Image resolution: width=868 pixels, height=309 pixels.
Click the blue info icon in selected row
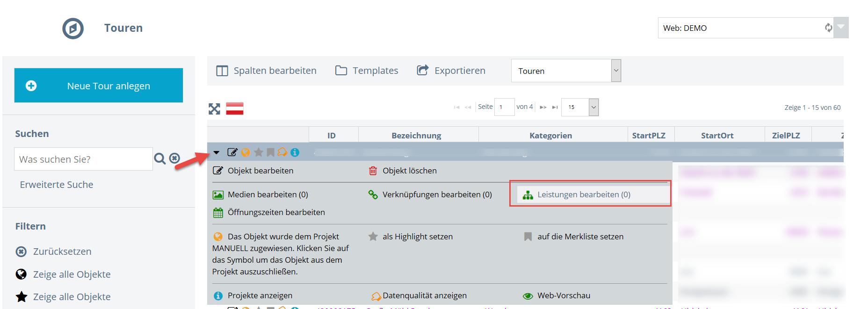click(x=295, y=152)
